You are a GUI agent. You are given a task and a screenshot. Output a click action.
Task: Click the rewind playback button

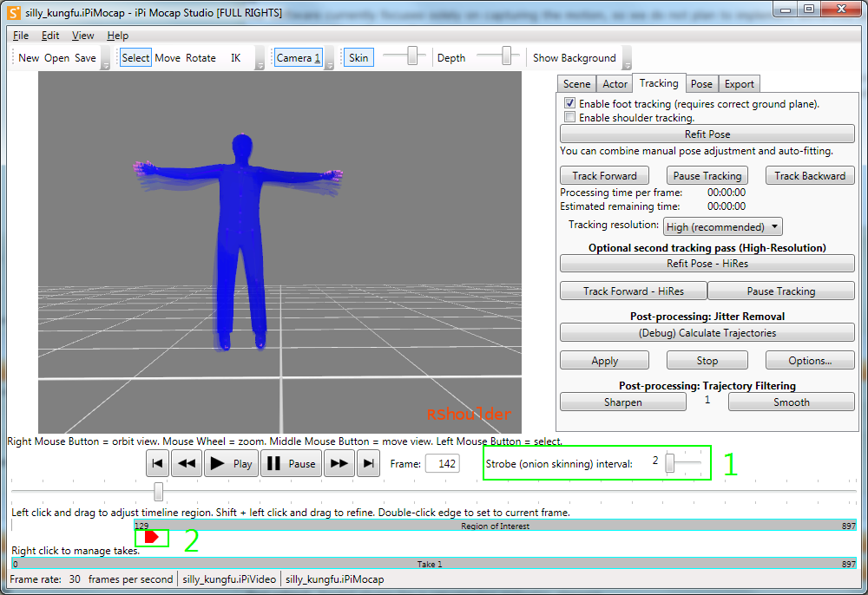tap(187, 463)
